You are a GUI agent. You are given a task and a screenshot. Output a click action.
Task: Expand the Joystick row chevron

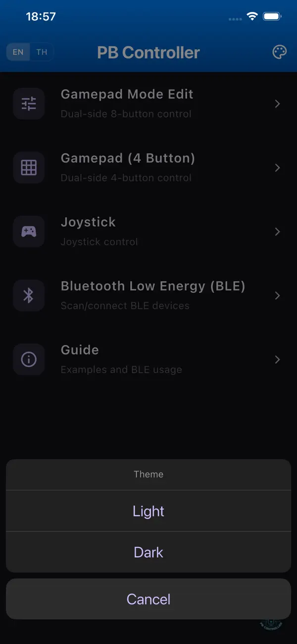pos(277,232)
